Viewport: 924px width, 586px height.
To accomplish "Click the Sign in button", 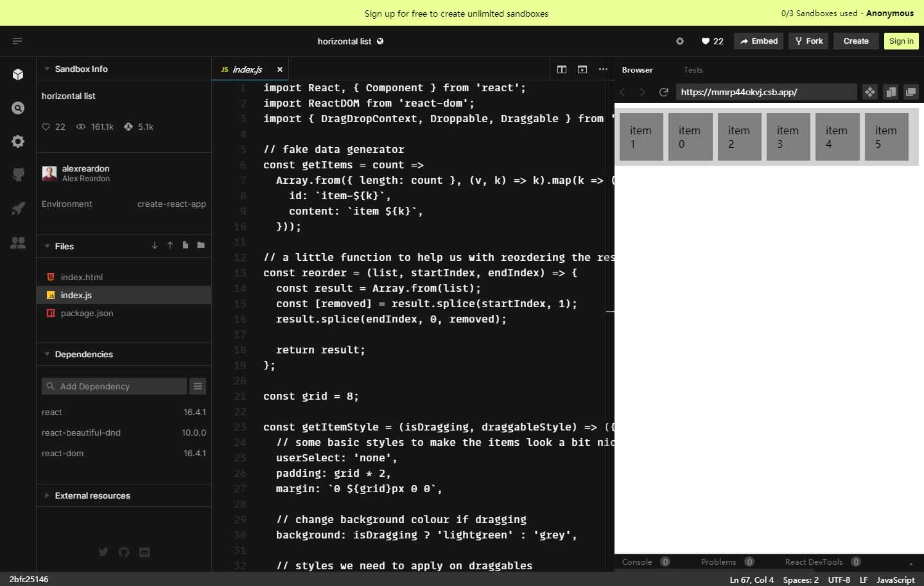I will tap(901, 41).
